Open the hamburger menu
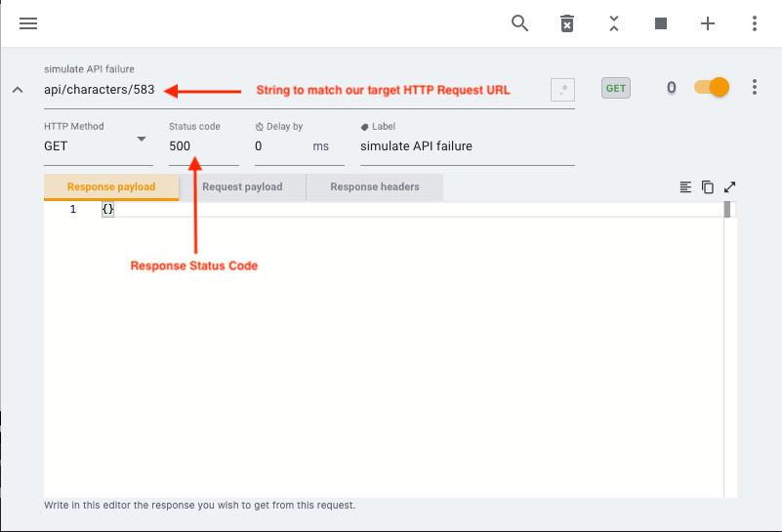This screenshot has height=532, width=782. [28, 23]
